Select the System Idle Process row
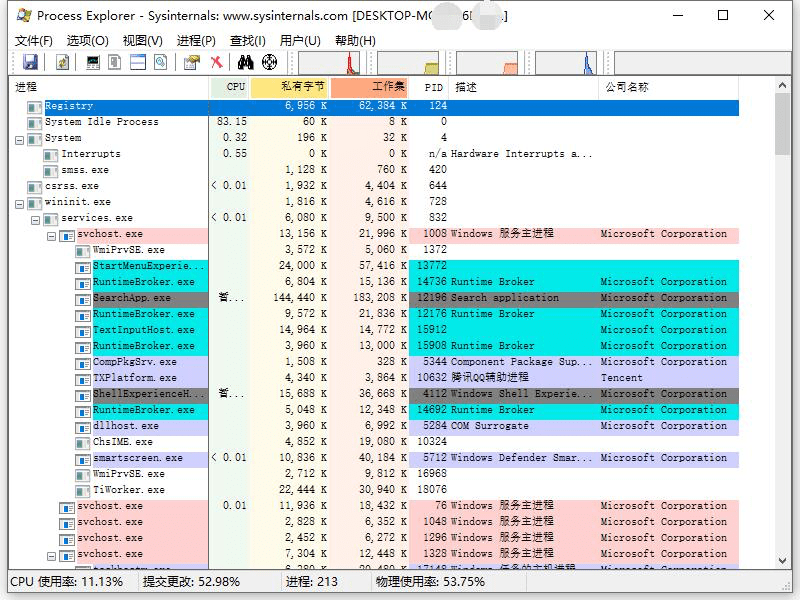Image resolution: width=800 pixels, height=600 pixels. point(374,122)
